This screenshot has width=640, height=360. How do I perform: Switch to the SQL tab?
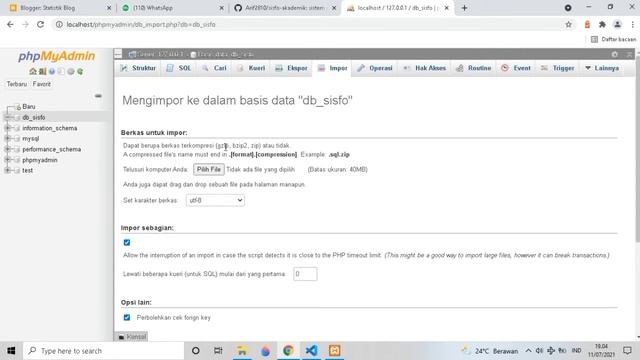pyautogui.click(x=179, y=68)
